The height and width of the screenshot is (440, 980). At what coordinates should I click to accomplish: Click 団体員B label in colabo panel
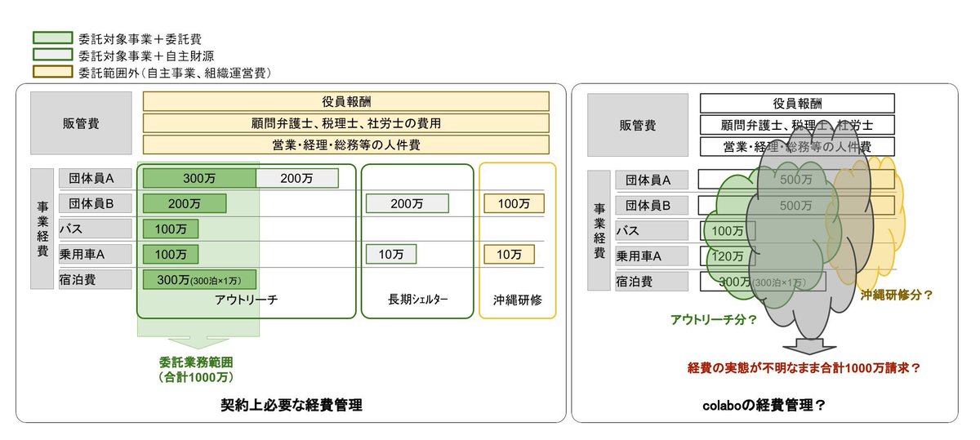[x=653, y=205]
